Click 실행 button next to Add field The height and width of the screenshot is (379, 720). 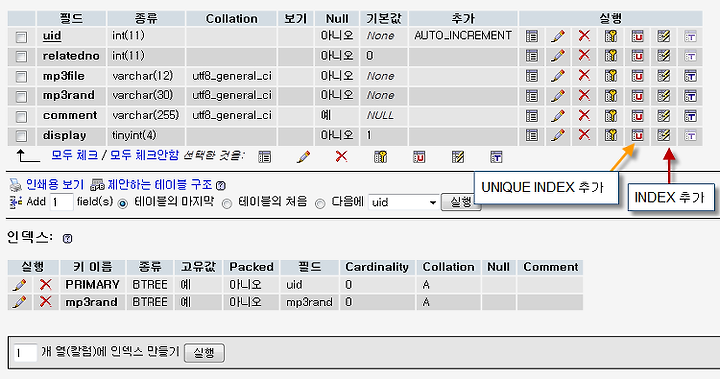point(461,202)
